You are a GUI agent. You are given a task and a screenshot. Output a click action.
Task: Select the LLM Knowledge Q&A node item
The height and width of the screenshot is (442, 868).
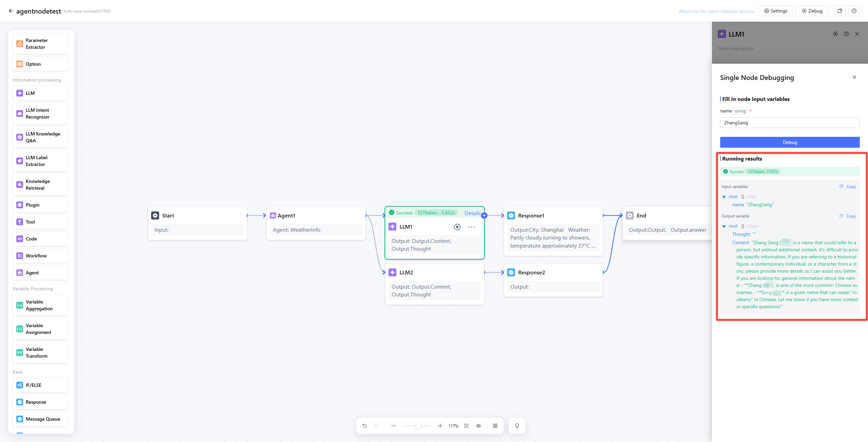click(x=40, y=137)
